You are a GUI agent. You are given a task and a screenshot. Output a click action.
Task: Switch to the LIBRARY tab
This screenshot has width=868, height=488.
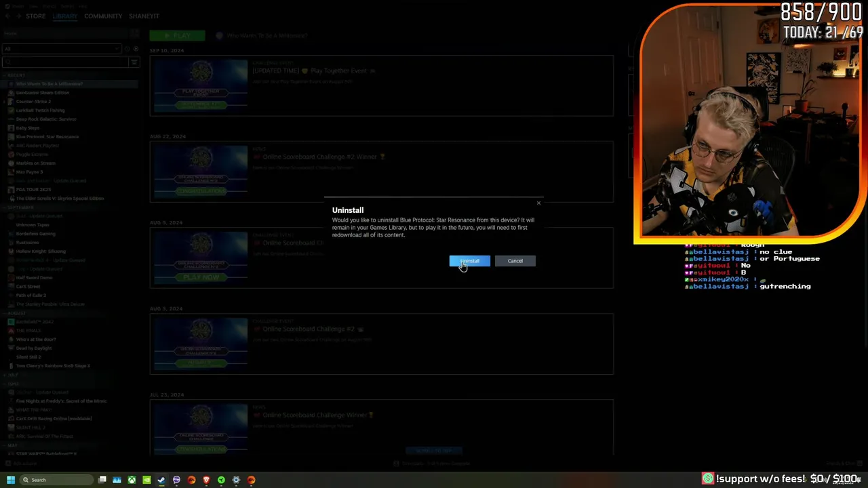tap(65, 16)
